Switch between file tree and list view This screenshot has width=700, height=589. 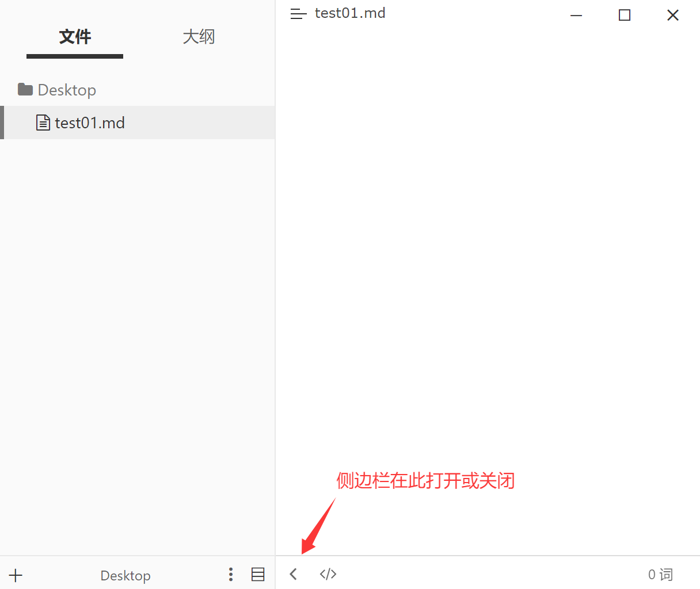[x=258, y=574]
